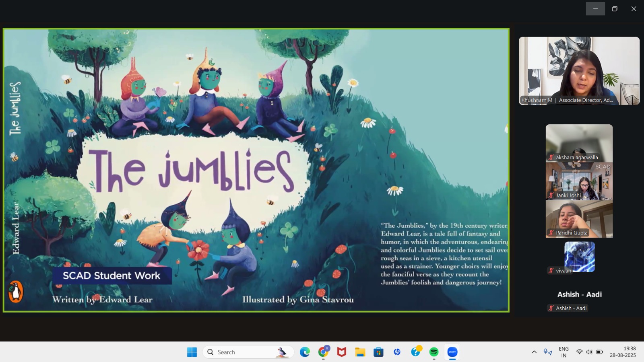Open McAfee antivirus from taskbar

tap(342, 352)
